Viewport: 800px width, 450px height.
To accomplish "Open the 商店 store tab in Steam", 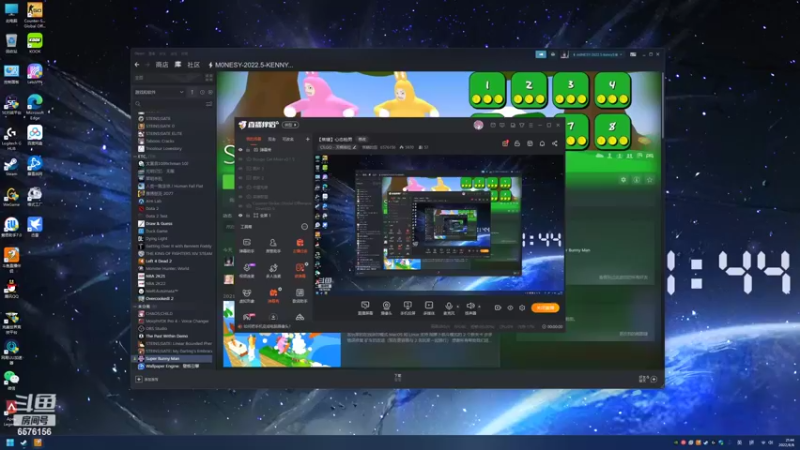I will [162, 65].
